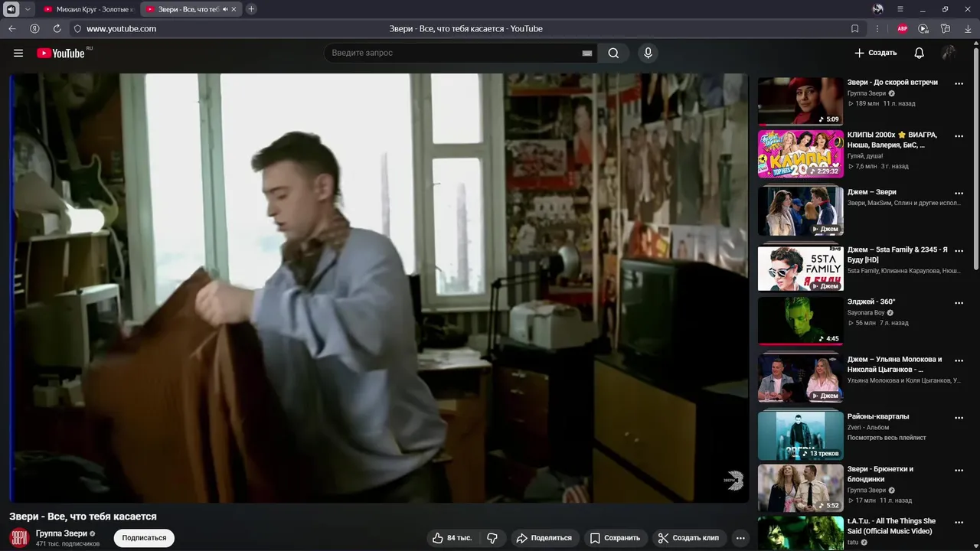Open the YouTube hamburger guide menu
Viewport: 980px width, 551px height.
(18, 53)
